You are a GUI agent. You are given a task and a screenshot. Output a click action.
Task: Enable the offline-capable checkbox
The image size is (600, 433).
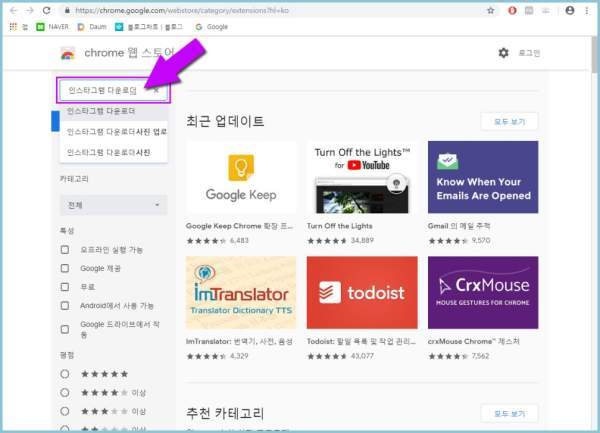tap(65, 250)
